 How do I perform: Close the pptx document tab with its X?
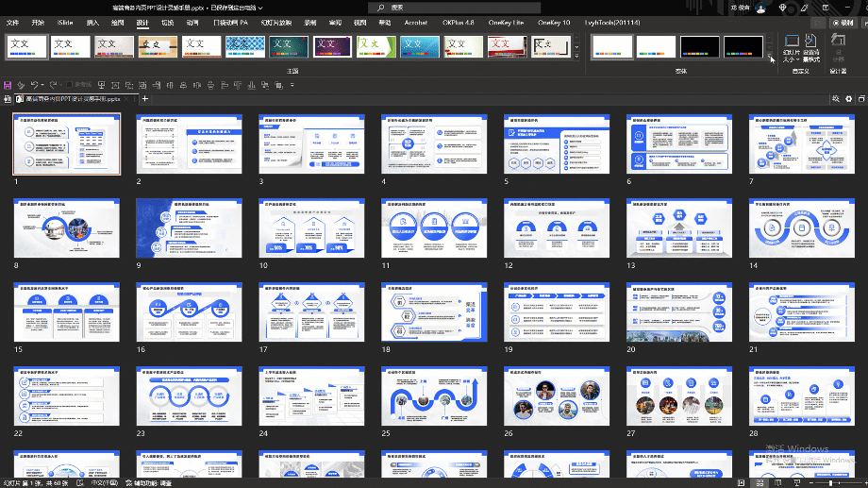(126, 98)
